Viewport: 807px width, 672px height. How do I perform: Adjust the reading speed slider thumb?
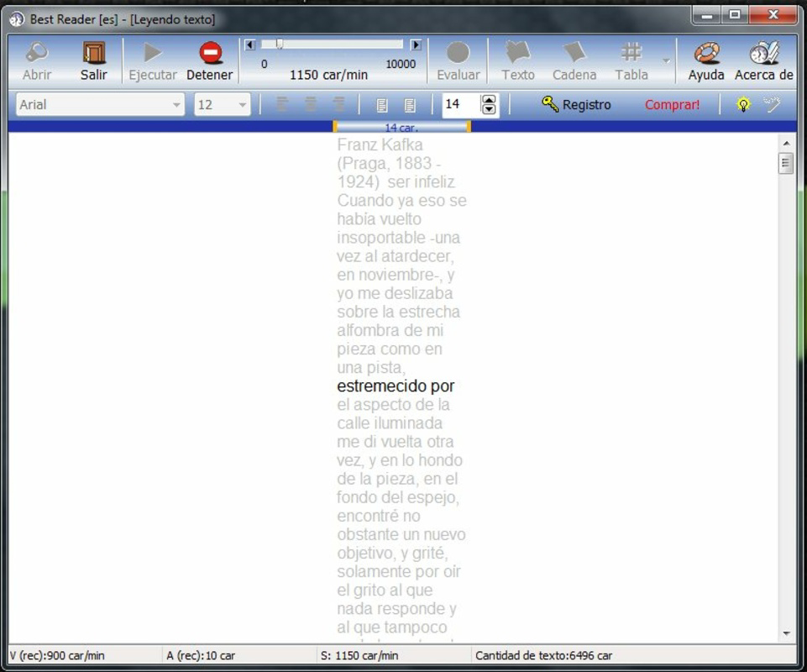pyautogui.click(x=280, y=45)
